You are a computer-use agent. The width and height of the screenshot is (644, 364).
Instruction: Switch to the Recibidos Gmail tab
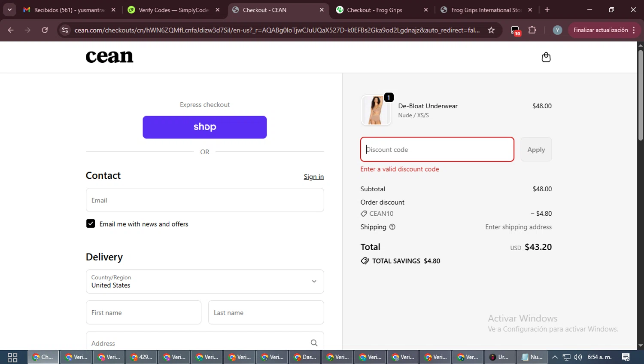[69, 10]
